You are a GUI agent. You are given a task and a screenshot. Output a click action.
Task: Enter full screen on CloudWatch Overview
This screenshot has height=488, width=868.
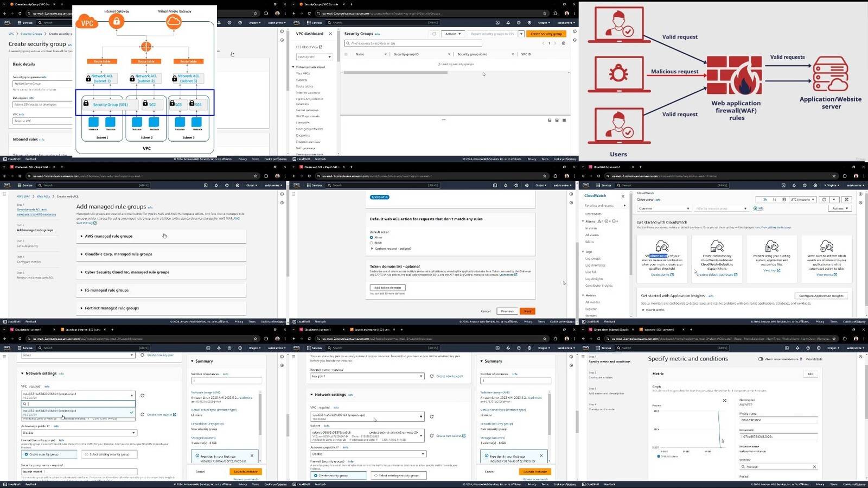pyautogui.click(x=847, y=200)
